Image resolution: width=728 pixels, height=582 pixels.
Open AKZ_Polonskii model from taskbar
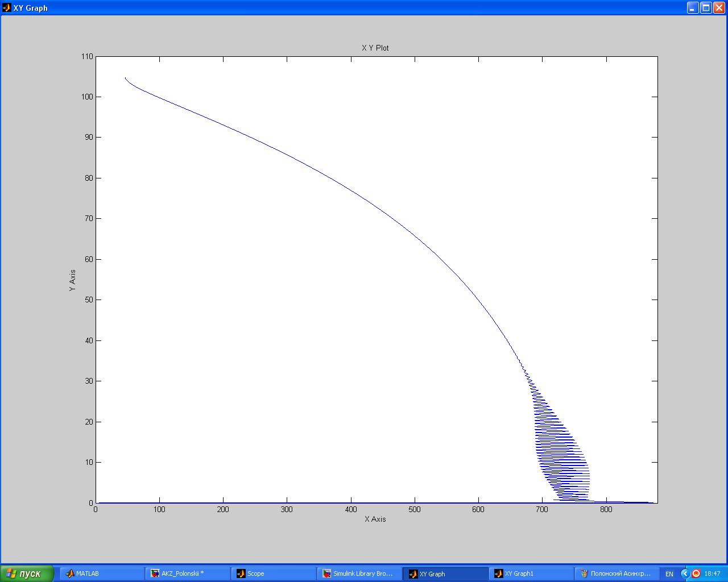[x=188, y=573]
